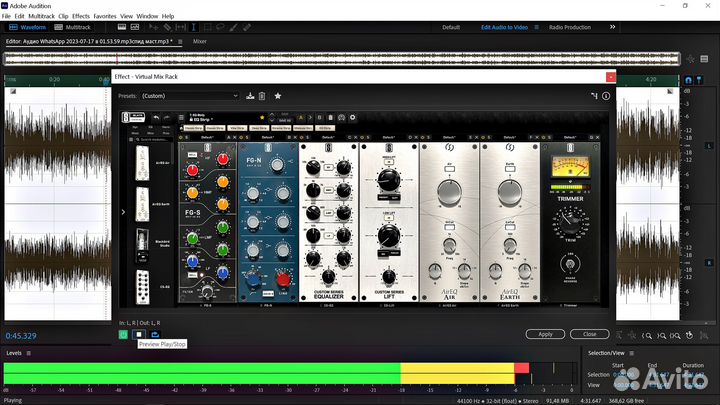Adjust the TRIMMER trim knob

click(x=570, y=221)
